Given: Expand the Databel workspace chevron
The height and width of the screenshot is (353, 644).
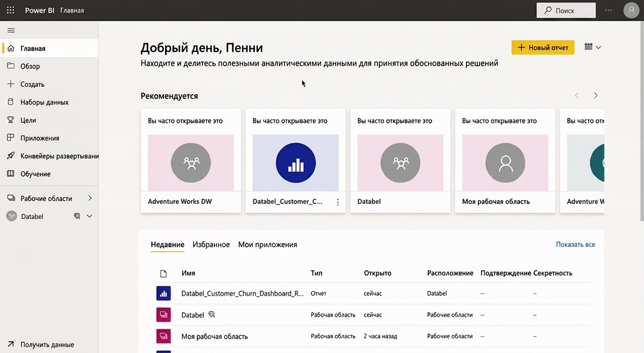Looking at the screenshot, I should click(90, 216).
